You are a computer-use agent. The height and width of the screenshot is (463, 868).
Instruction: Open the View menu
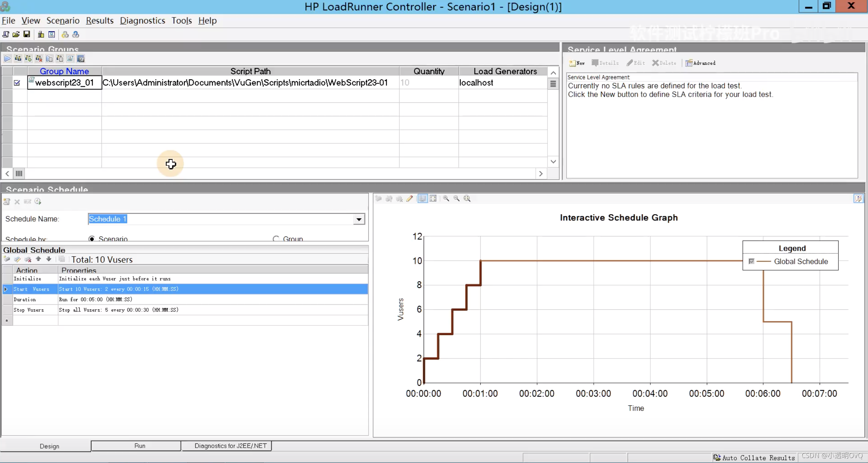31,21
